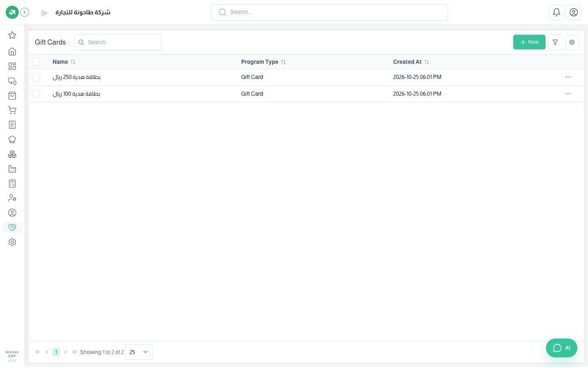Image resolution: width=588 pixels, height=368 pixels.
Task: Open the rows-per-page dropdown showing 25
Action: (x=139, y=352)
